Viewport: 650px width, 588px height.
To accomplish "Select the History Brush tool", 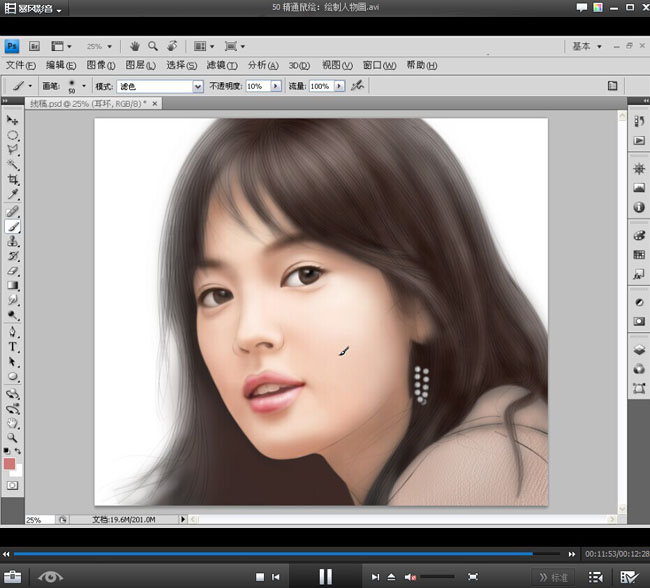I will click(x=12, y=256).
